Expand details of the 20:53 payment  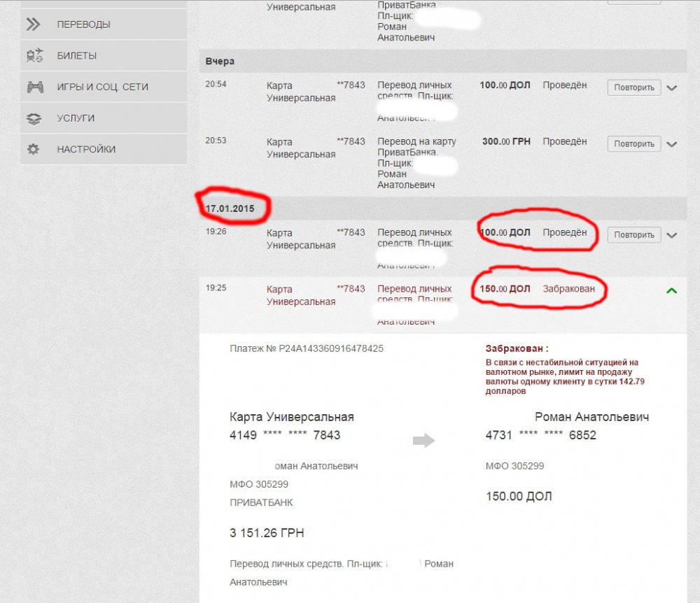click(x=671, y=144)
